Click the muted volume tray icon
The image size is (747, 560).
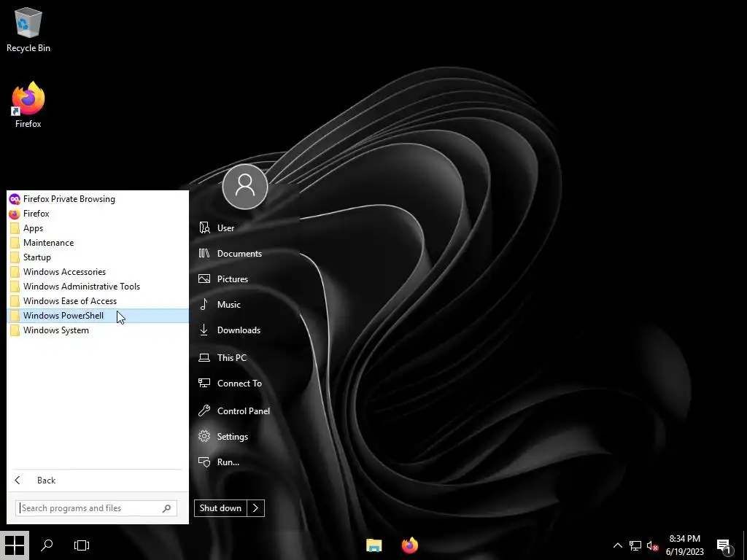653,545
